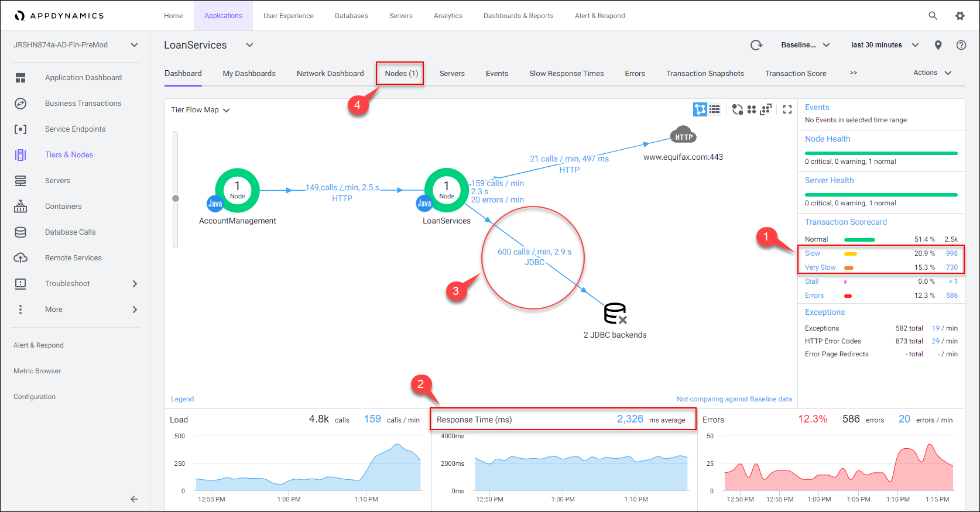Viewport: 980px width, 512px height.
Task: Open the Nodes (1) tab
Action: (x=401, y=73)
